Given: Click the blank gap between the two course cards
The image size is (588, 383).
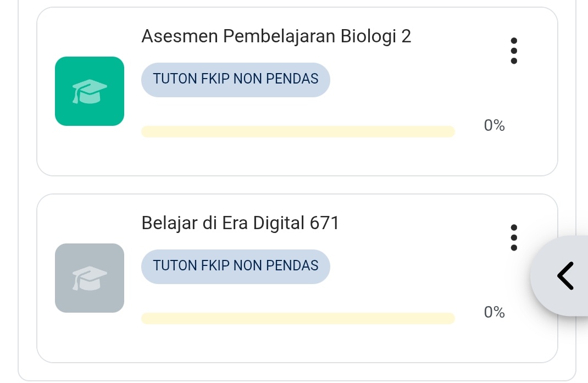Looking at the screenshot, I should tap(297, 185).
